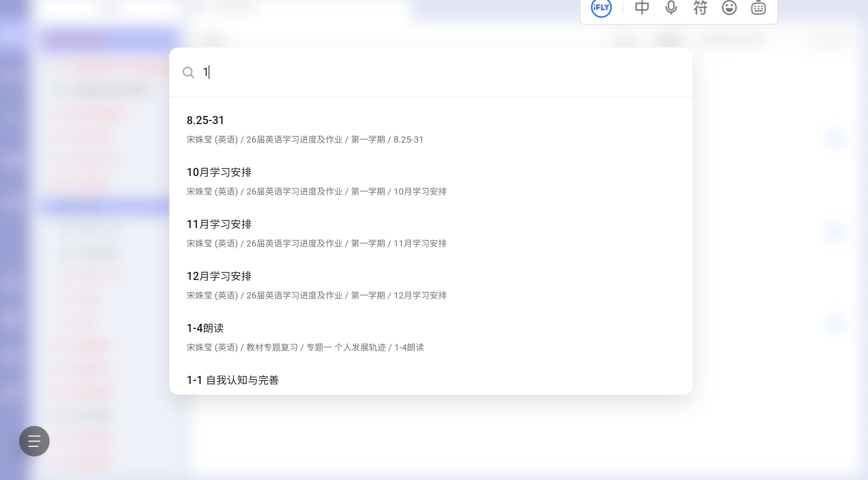The width and height of the screenshot is (868, 480).
Task: Open the 1-4朗读 search result
Action: coord(205,328)
